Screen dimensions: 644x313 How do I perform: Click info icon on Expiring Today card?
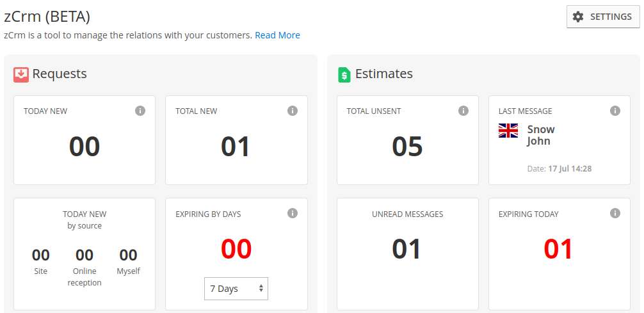615,213
